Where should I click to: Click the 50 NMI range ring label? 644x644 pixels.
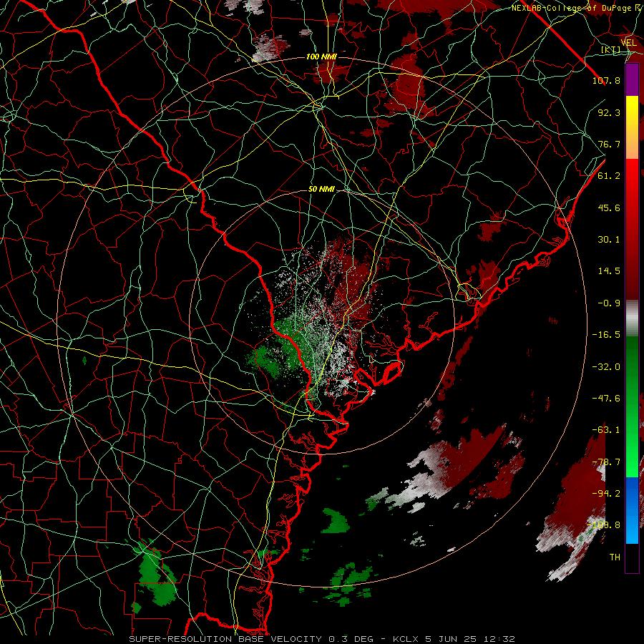pyautogui.click(x=321, y=190)
